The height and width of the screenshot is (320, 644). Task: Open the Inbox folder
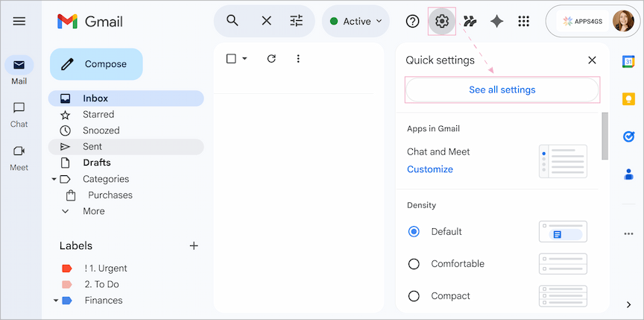click(126, 98)
